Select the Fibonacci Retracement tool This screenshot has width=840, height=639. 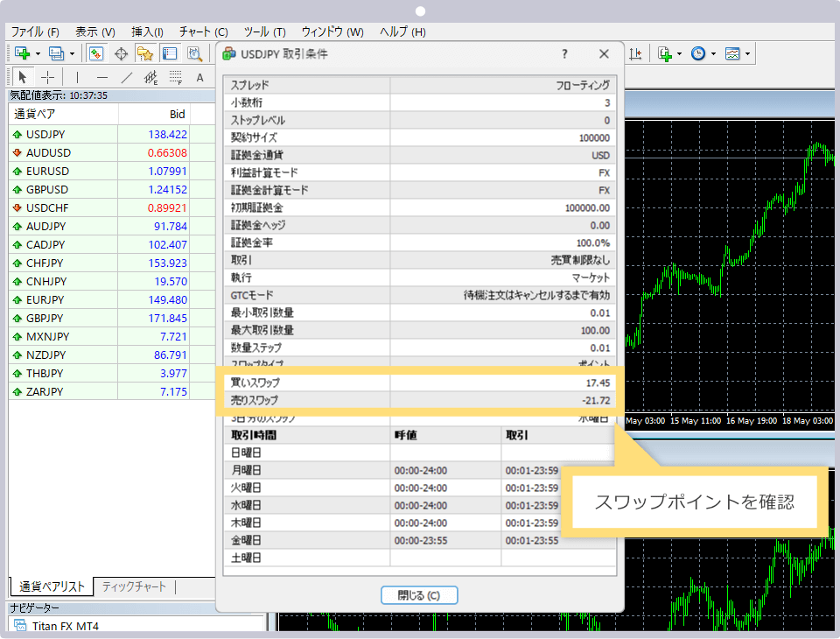coord(175,78)
